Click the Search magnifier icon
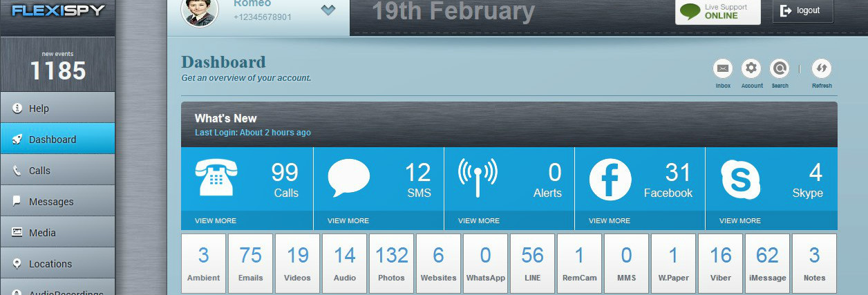 click(x=780, y=68)
